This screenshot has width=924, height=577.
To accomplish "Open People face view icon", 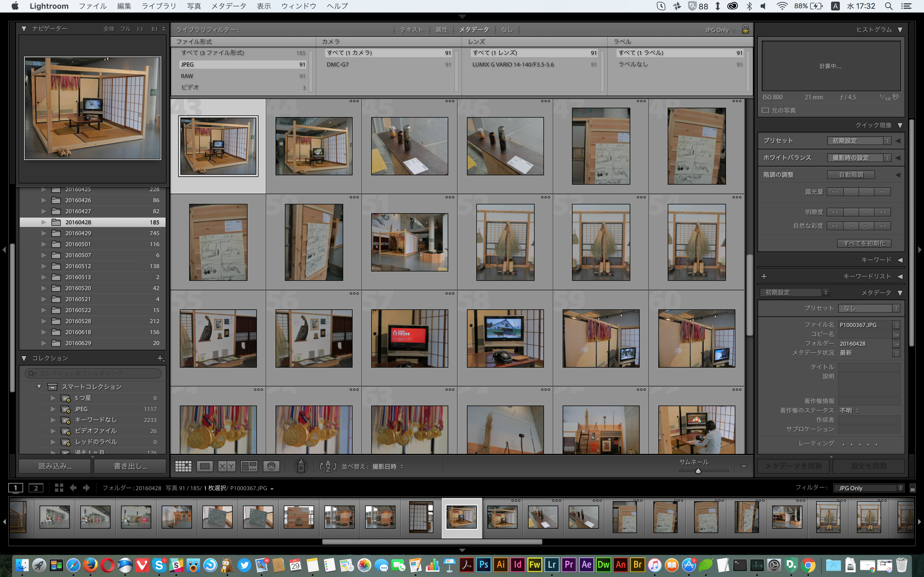I will pos(271,466).
